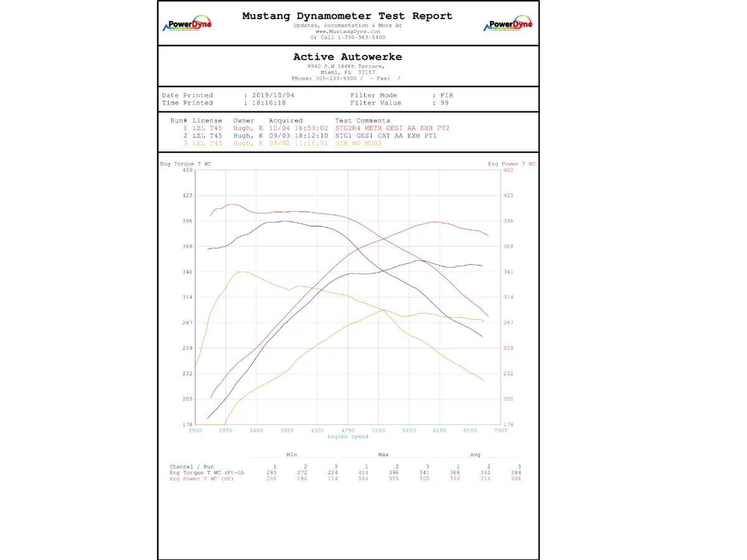The image size is (747, 560).
Task: Click the 'Test Comments' column header
Action: pyautogui.click(x=363, y=121)
